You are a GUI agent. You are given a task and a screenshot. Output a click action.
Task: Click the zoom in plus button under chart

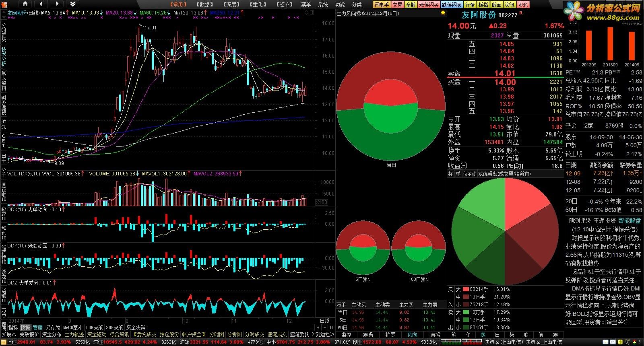(x=318, y=327)
